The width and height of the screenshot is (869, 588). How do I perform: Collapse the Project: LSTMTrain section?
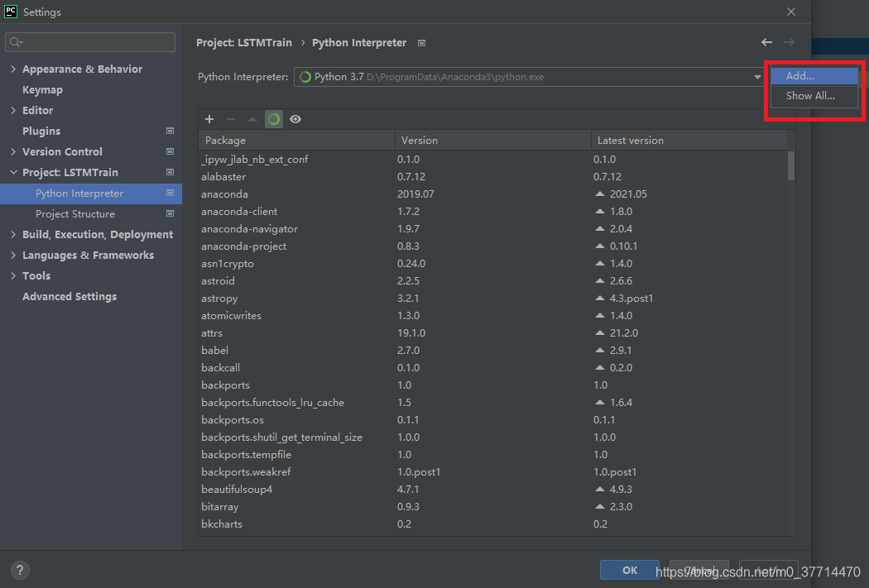[x=13, y=172]
